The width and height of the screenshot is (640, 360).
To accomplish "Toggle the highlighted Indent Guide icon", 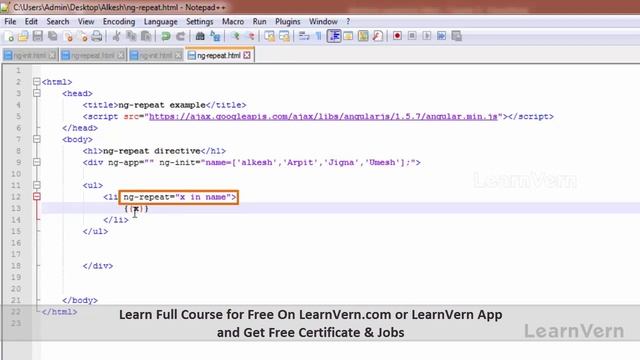I will (x=333, y=36).
